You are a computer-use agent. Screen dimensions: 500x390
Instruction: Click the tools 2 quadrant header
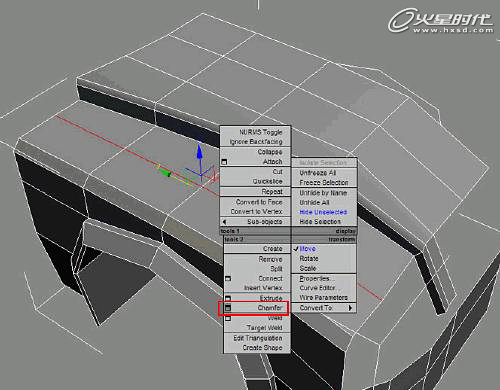point(257,239)
